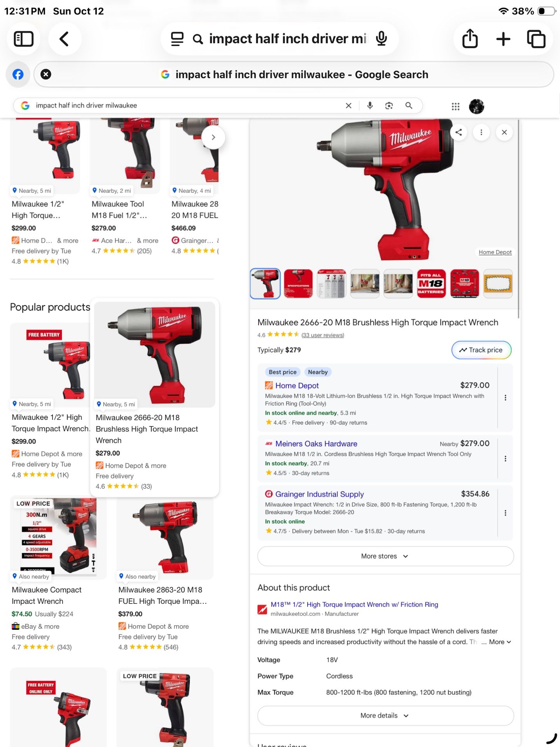560x747 pixels.
Task: Show all tabs overview icon
Action: (536, 39)
